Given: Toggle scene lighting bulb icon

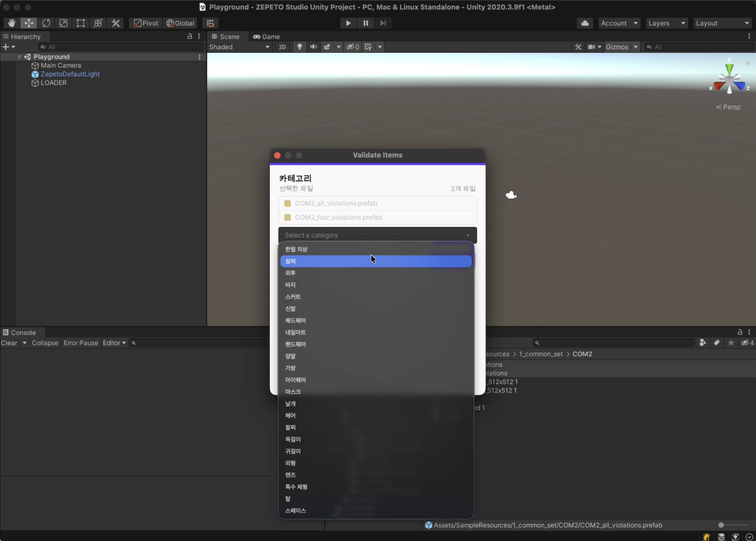Looking at the screenshot, I should point(299,47).
